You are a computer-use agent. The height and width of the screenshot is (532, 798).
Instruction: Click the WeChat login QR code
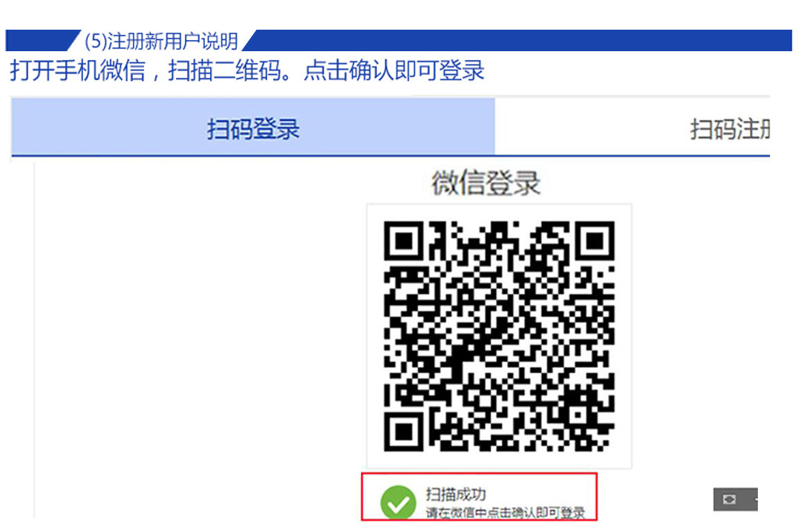pos(499,335)
